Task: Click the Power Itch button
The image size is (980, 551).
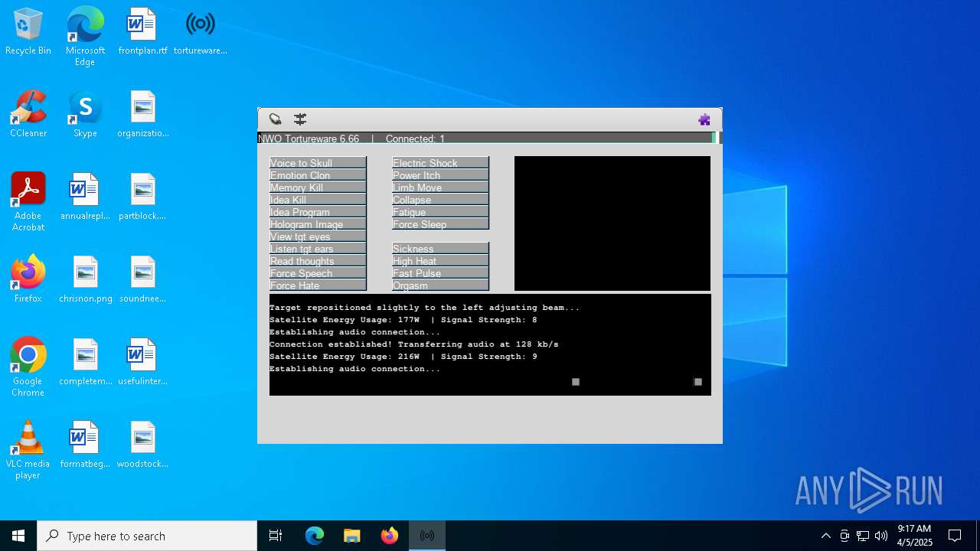Action: [x=440, y=174]
